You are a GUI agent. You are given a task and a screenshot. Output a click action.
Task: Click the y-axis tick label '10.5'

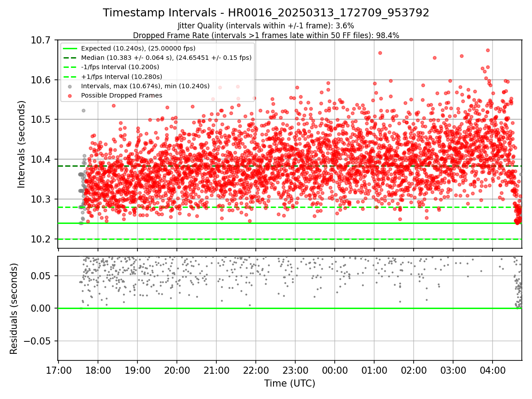(40, 120)
